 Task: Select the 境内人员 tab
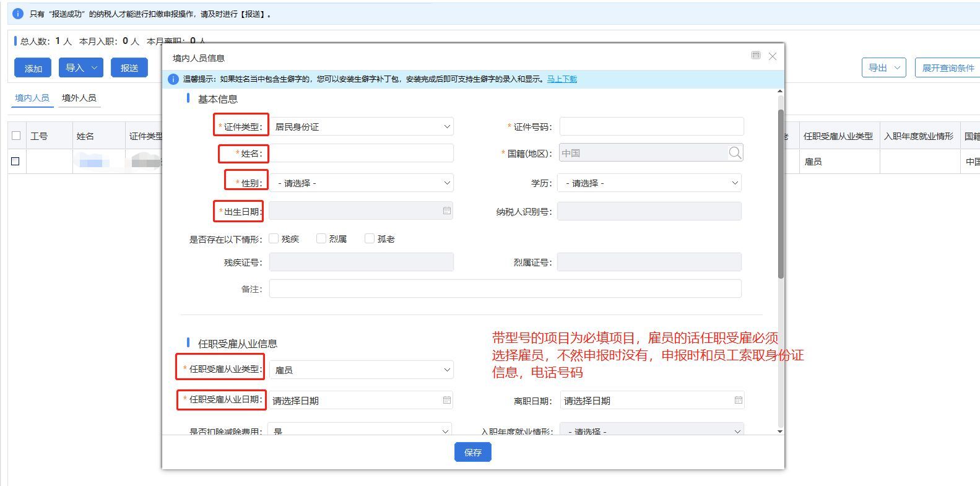pyautogui.click(x=32, y=98)
